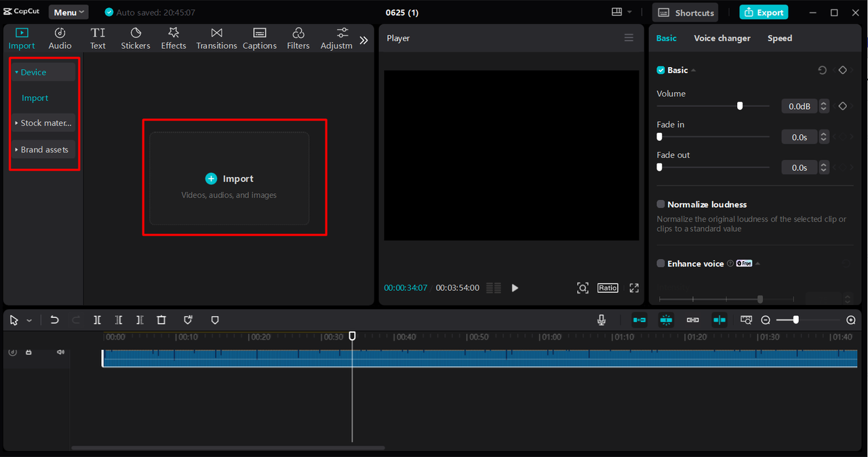Expand the Brand assets section
The width and height of the screenshot is (868, 457).
coord(43,150)
